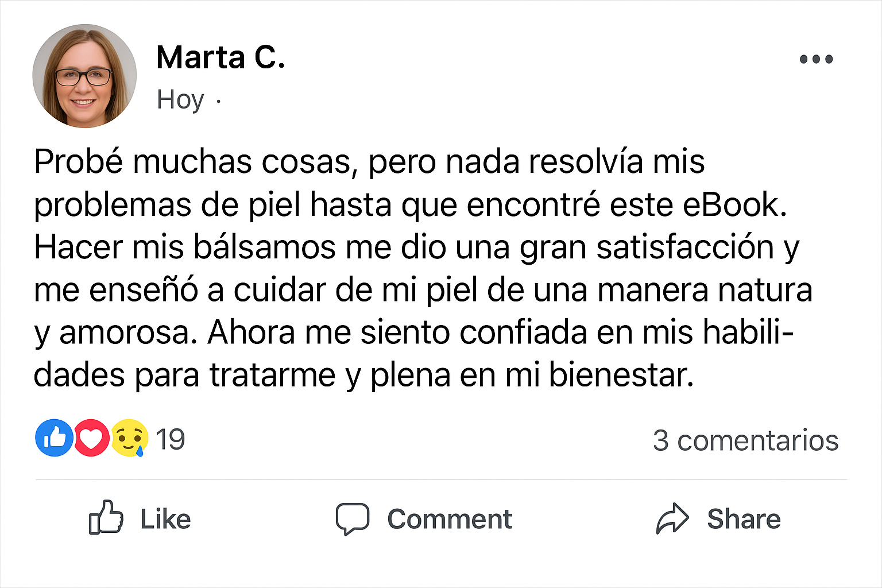882x588 pixels.
Task: Click the thumbs-up outline Like icon
Action: 106,517
